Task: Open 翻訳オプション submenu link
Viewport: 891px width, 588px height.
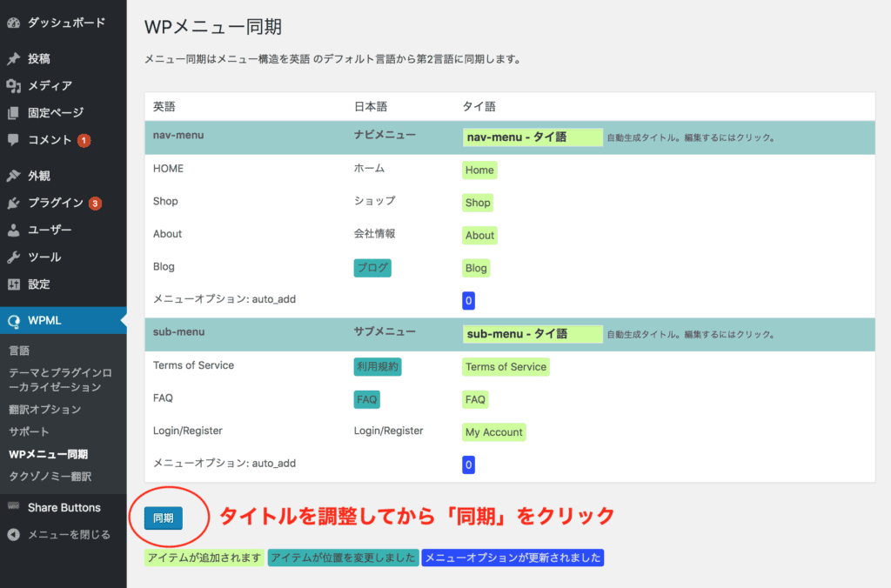Action: tap(45, 410)
